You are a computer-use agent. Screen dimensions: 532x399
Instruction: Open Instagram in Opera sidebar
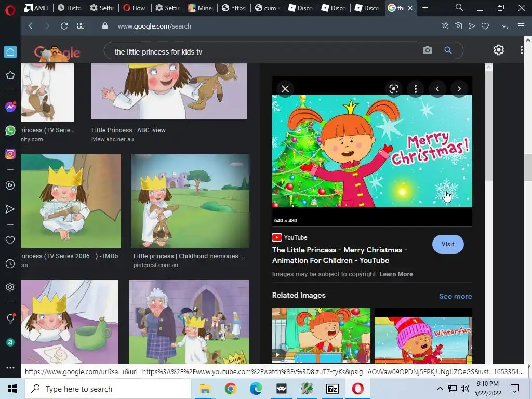tap(10, 154)
